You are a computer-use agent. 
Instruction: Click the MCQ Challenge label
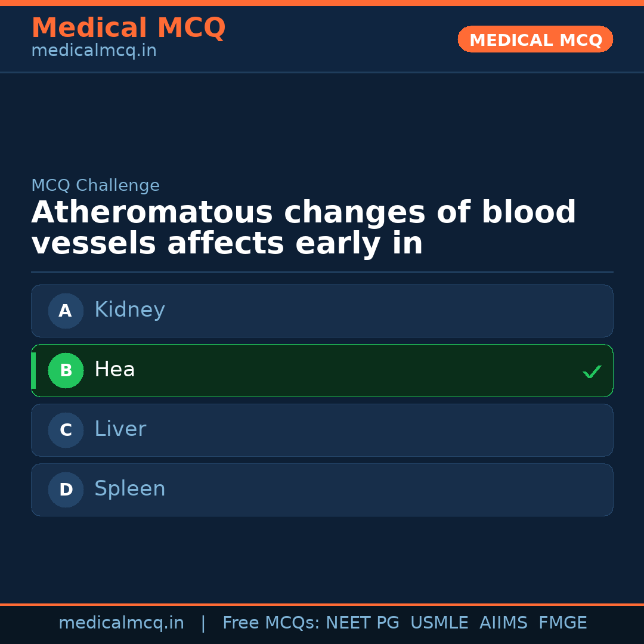(95, 185)
